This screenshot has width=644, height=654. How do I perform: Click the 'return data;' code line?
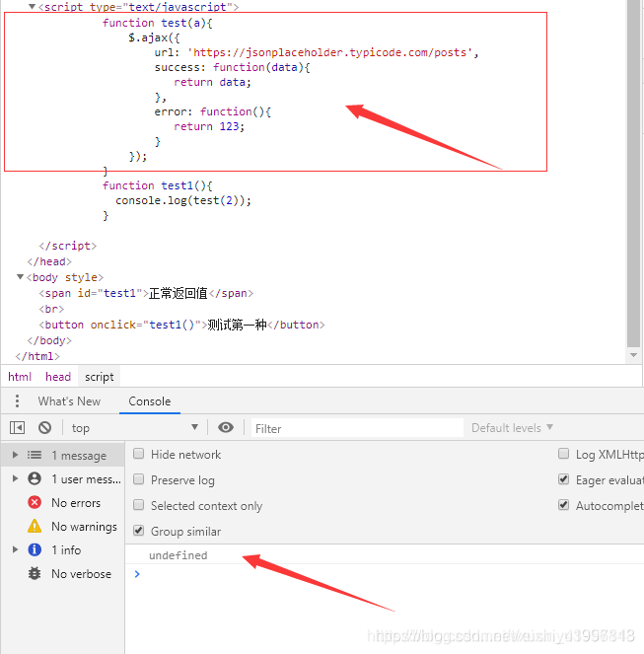point(212,82)
